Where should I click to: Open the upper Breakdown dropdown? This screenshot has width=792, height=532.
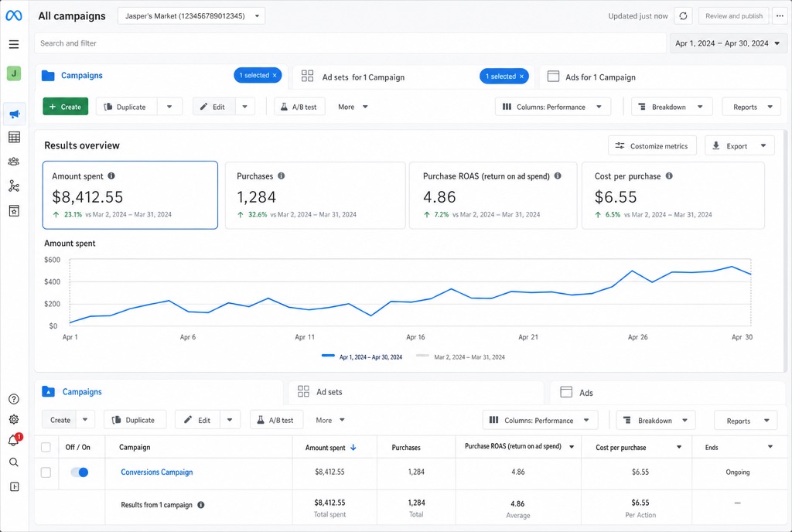point(671,107)
